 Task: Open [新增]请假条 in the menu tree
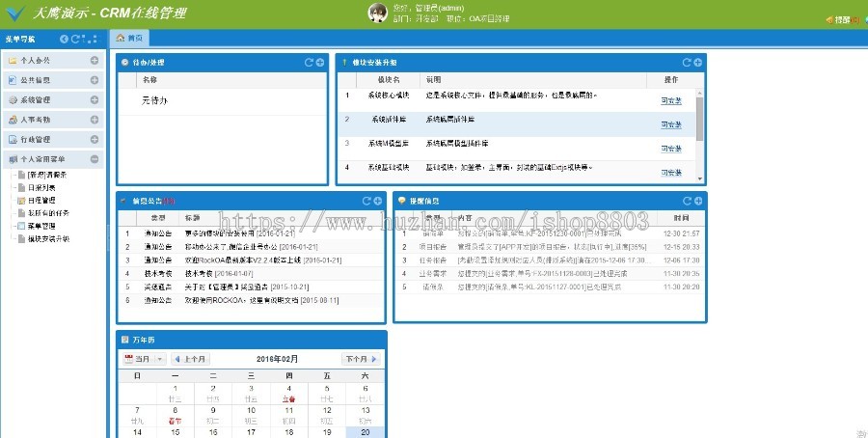[x=47, y=175]
